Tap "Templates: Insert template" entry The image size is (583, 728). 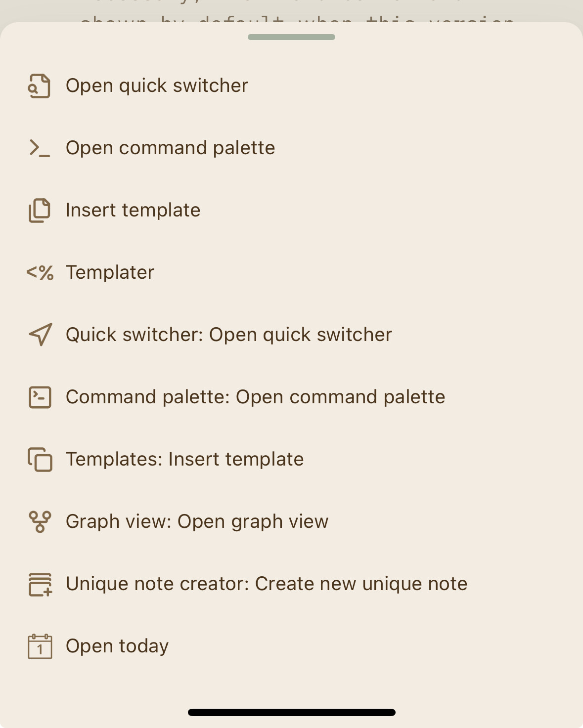(184, 460)
